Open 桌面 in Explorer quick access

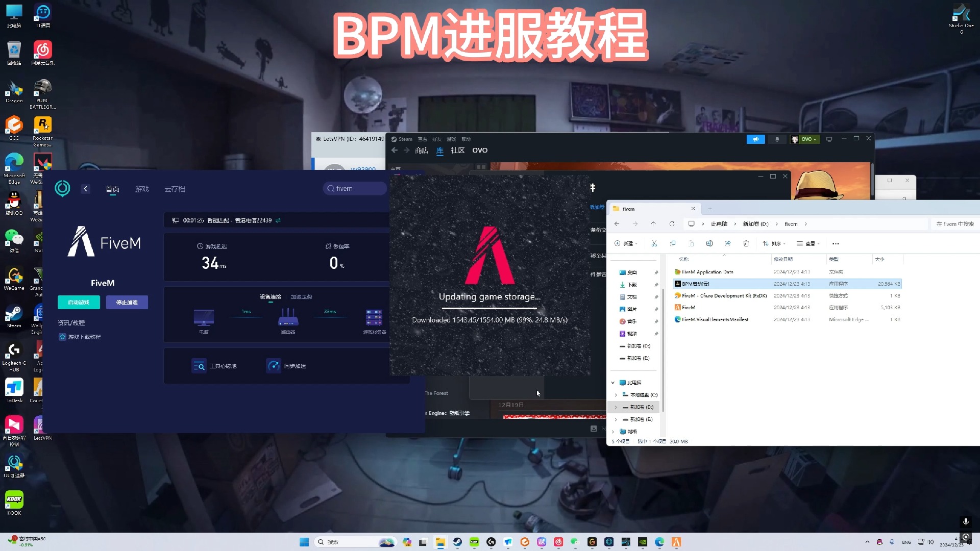click(631, 272)
